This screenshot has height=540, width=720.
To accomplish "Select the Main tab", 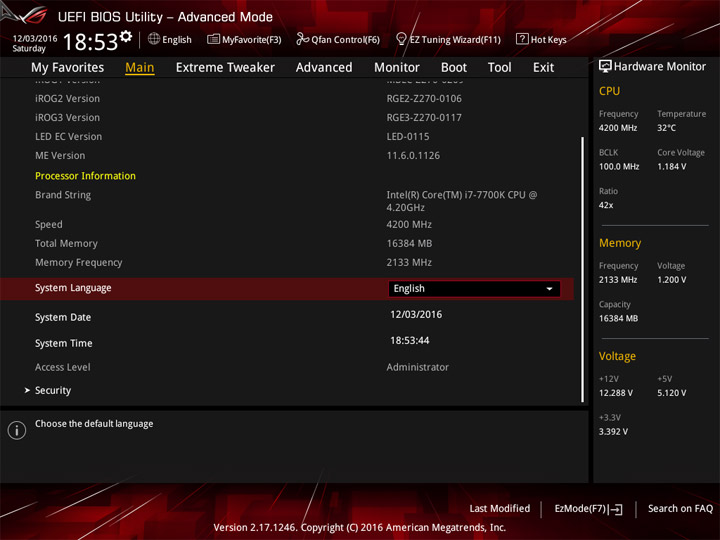I will click(x=140, y=68).
